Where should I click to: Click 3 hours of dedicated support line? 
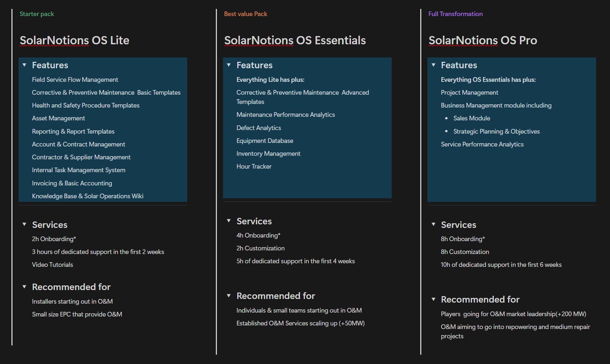click(x=98, y=252)
